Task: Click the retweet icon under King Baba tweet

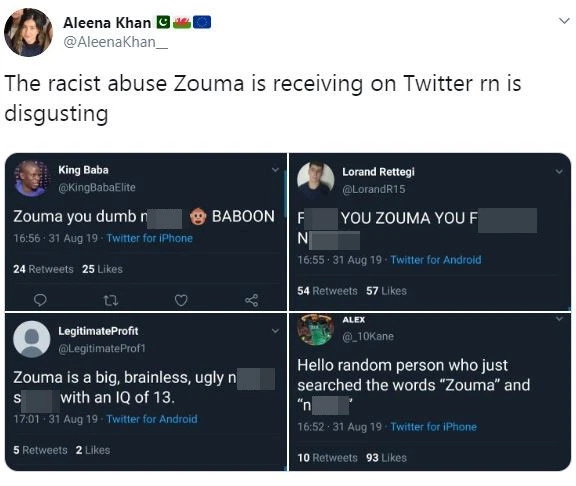Action: [x=111, y=301]
